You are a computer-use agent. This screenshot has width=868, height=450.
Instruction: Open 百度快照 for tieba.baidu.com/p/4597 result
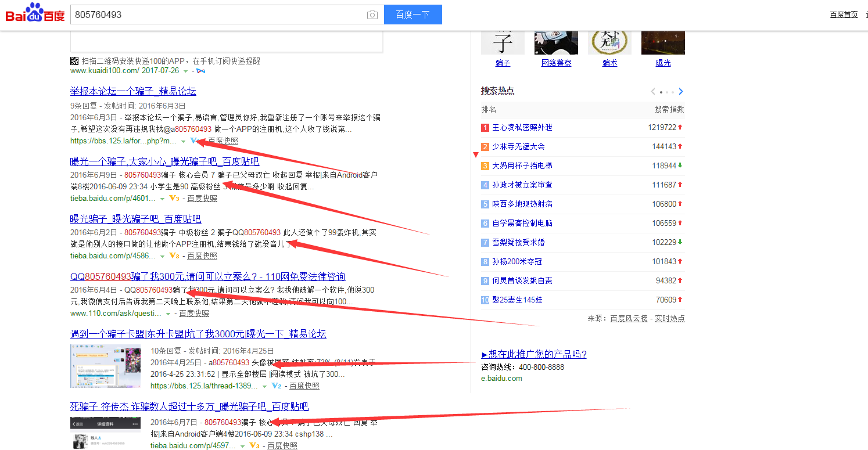pos(282,445)
